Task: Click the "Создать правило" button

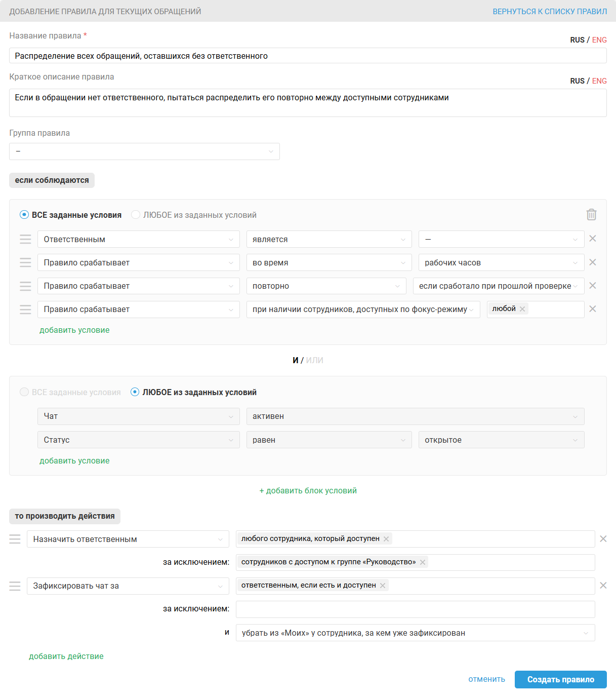Action: pyautogui.click(x=560, y=679)
